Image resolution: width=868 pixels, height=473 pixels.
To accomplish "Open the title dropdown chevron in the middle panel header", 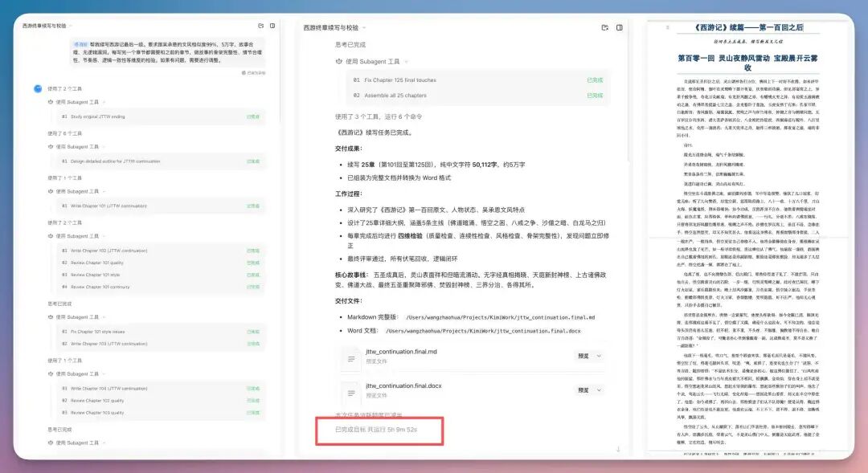I will coord(364,27).
